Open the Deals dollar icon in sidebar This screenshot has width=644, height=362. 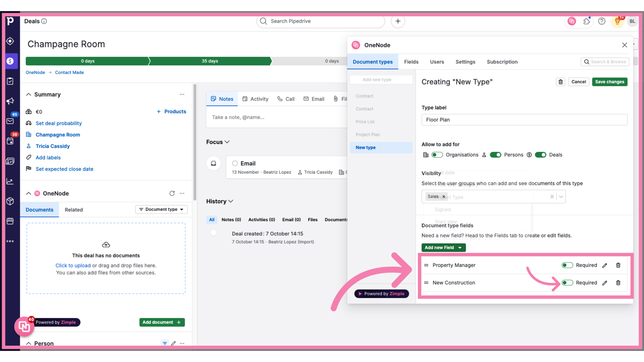coord(10,61)
